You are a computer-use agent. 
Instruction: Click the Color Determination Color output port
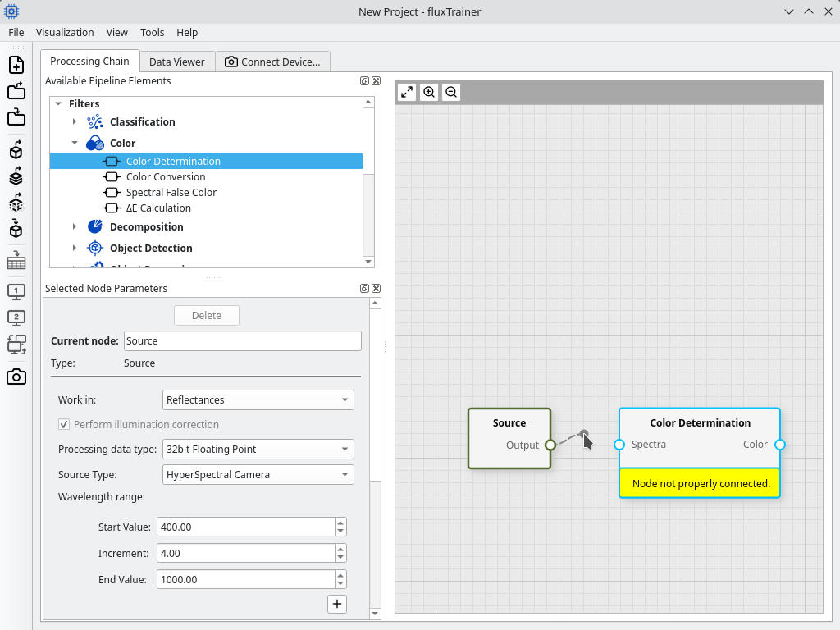tap(780, 445)
